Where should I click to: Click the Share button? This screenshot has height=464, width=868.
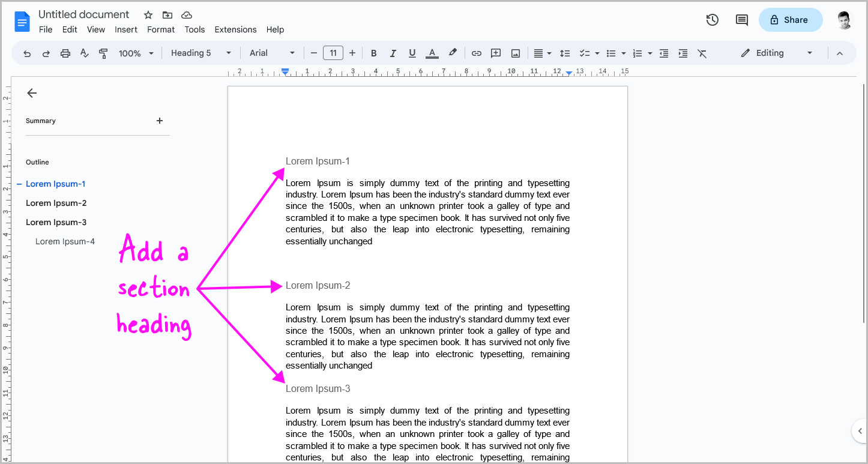(x=791, y=19)
